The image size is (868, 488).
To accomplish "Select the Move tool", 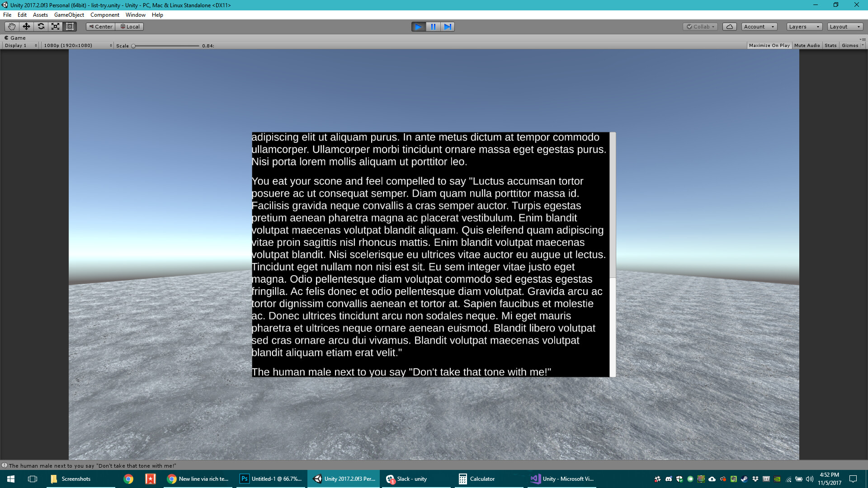I will [x=26, y=26].
